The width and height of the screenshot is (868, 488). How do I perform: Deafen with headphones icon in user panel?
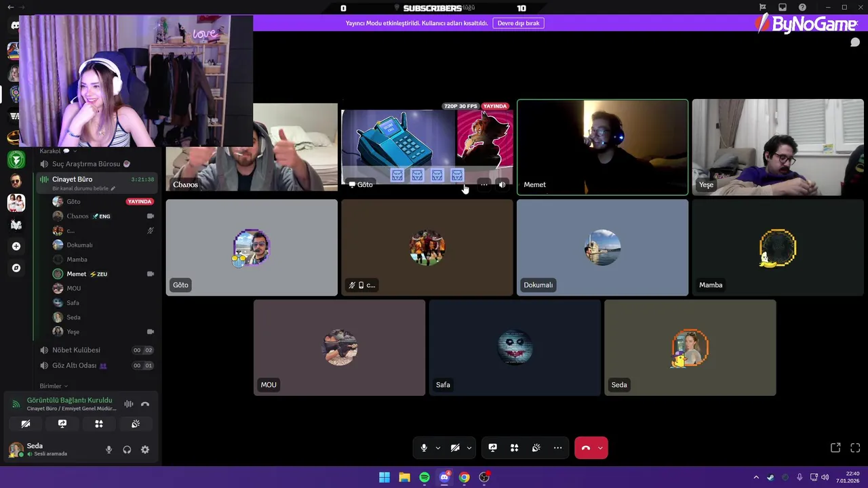pyautogui.click(x=127, y=449)
